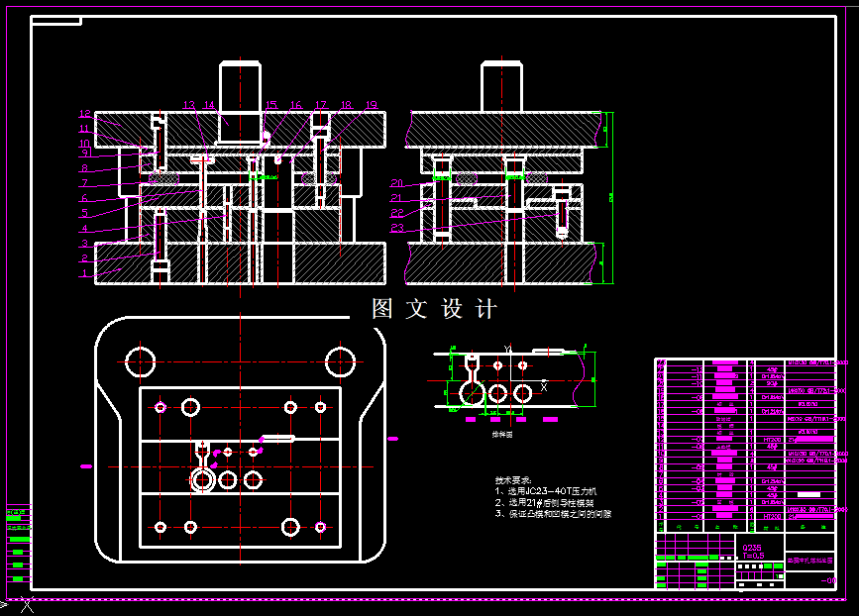Select the 技术要求 heading text

coord(513,480)
